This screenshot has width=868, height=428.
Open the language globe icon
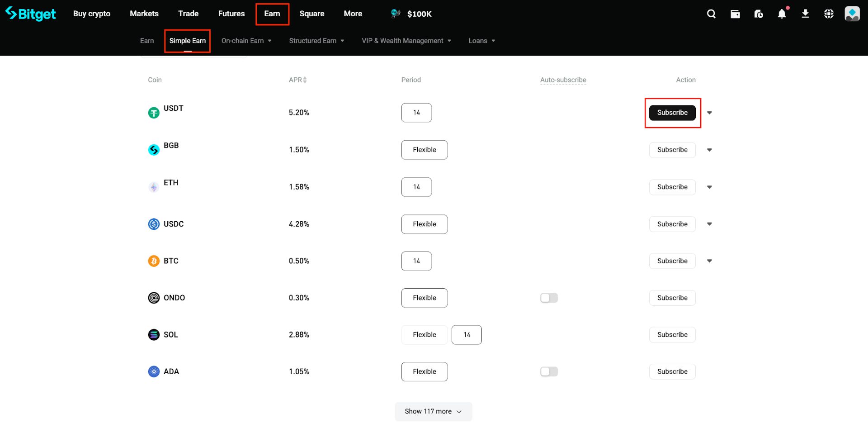829,14
